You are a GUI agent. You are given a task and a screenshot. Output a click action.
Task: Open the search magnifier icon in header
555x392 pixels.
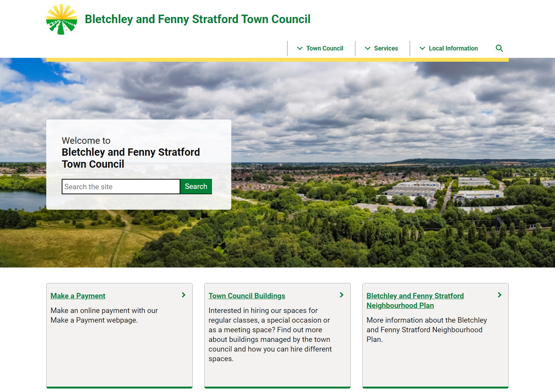(x=499, y=48)
